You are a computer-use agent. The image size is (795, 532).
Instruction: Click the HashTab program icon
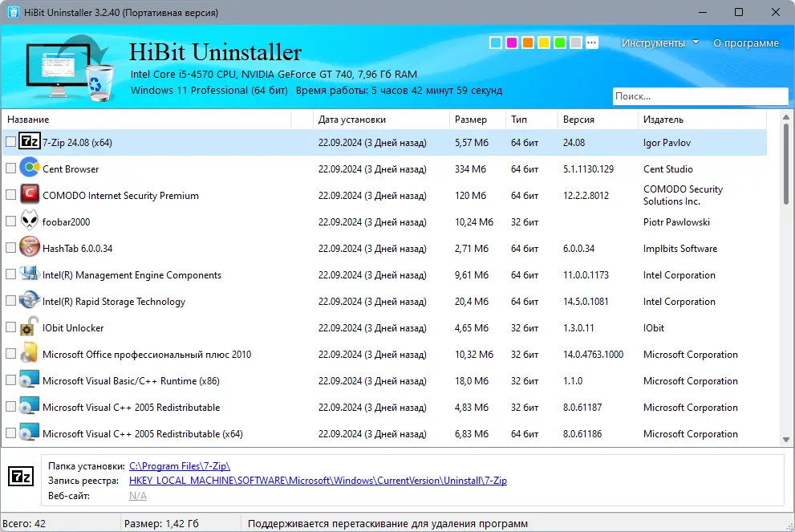[29, 247]
